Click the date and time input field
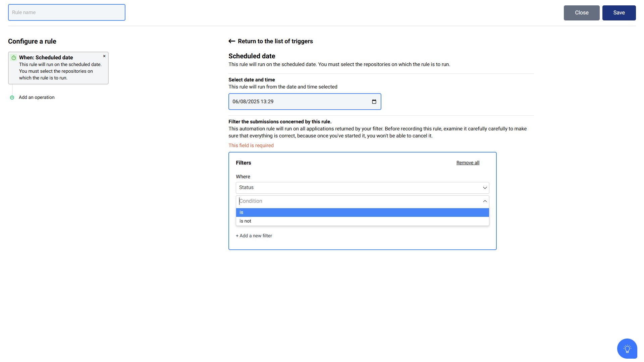The height and width of the screenshot is (362, 644). point(305,102)
